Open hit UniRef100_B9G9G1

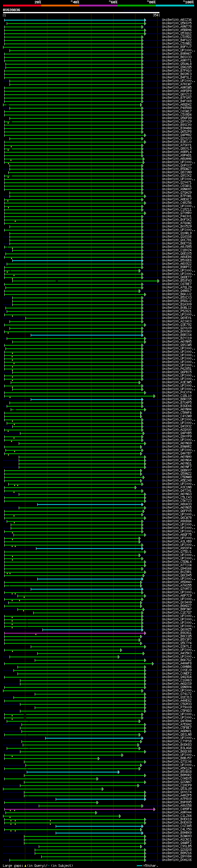(177, 633)
